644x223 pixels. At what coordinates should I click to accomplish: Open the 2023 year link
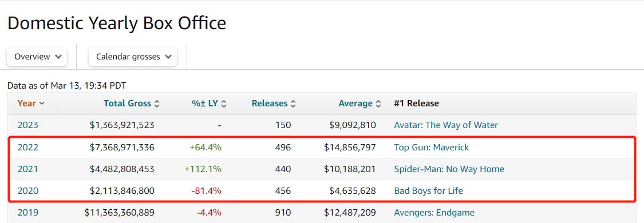click(28, 125)
